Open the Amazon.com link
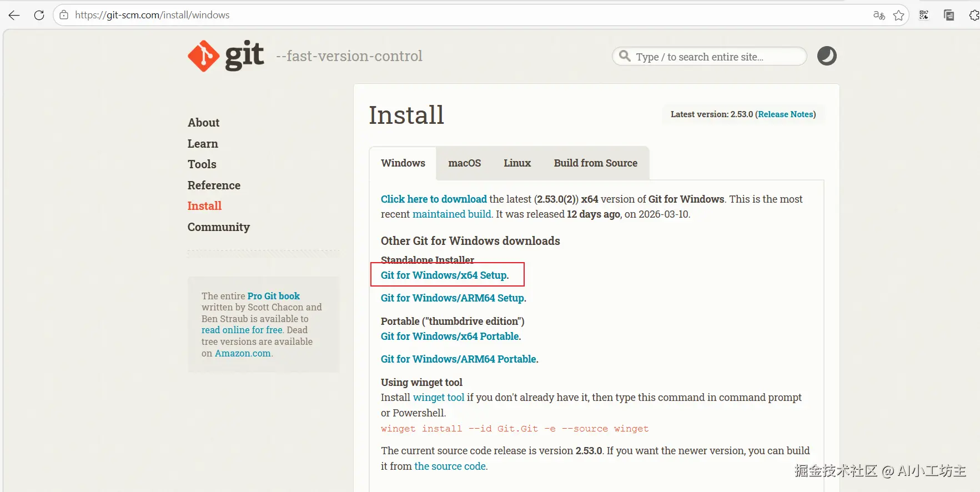This screenshot has width=980, height=492. (243, 353)
